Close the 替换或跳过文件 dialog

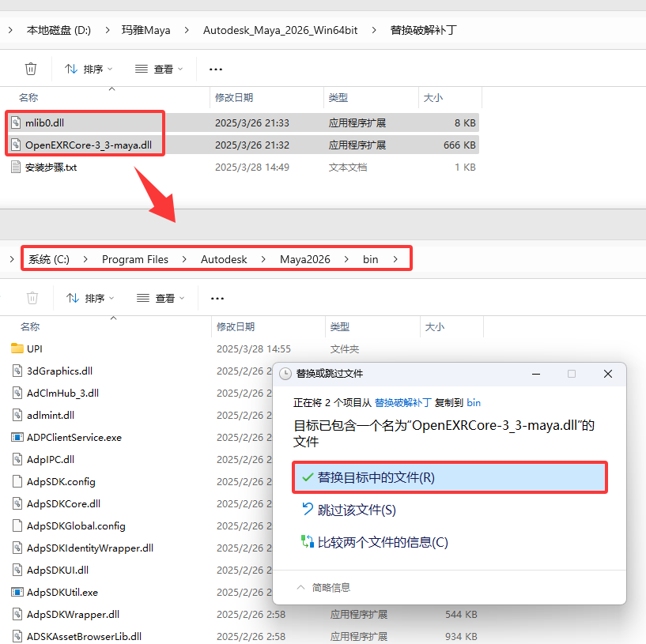point(608,374)
